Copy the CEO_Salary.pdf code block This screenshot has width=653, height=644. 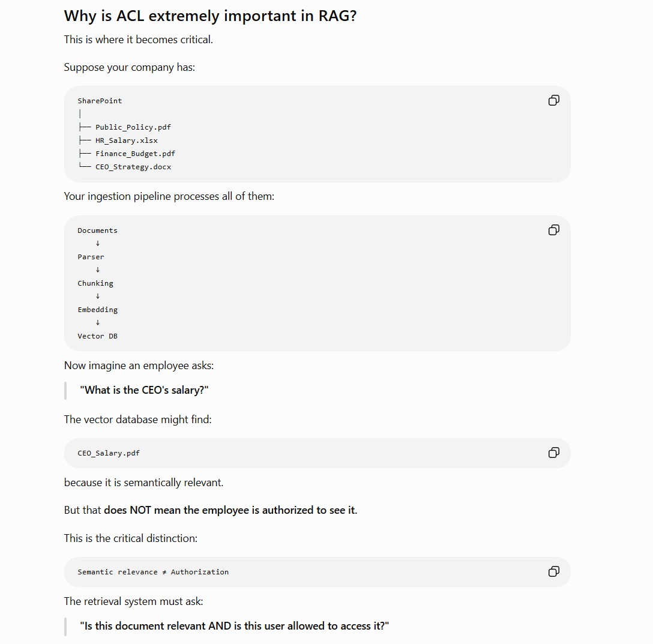553,453
